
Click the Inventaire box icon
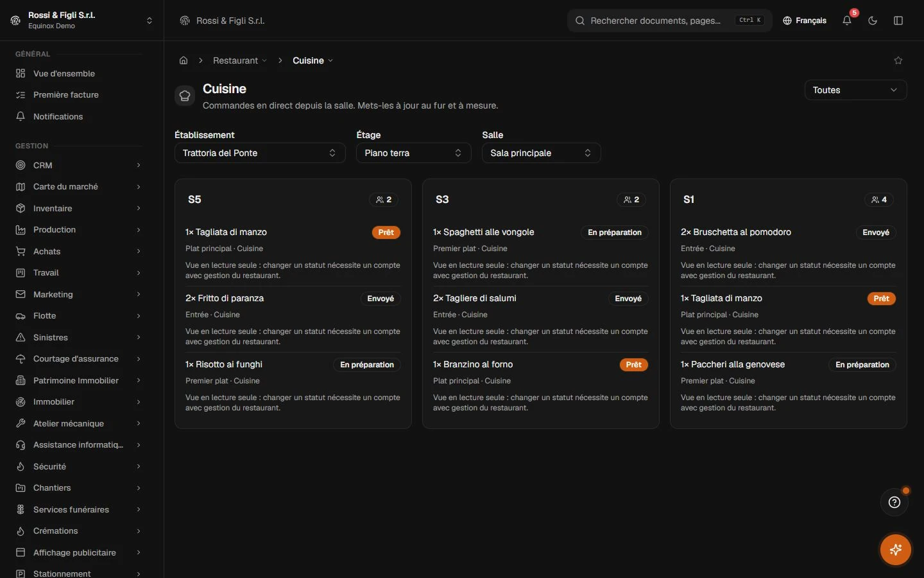point(21,208)
